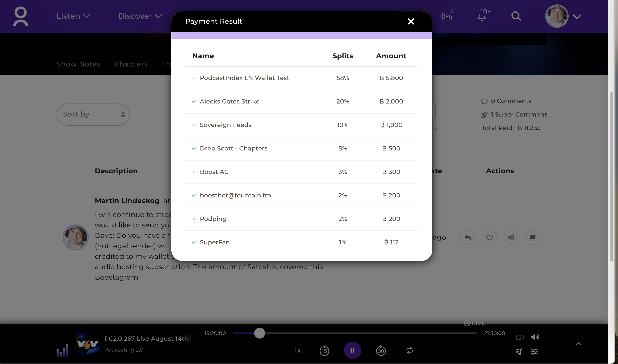Seek on the playback progress slider
This screenshot has width=618, height=364.
point(355,333)
